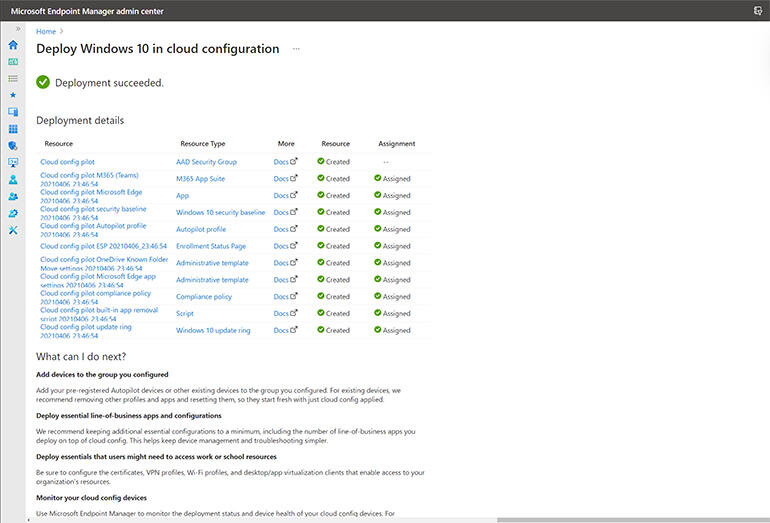Screen dimensions: 770x523
Task: Open Cloud config pilot ESP resource link
Action: 104,246
